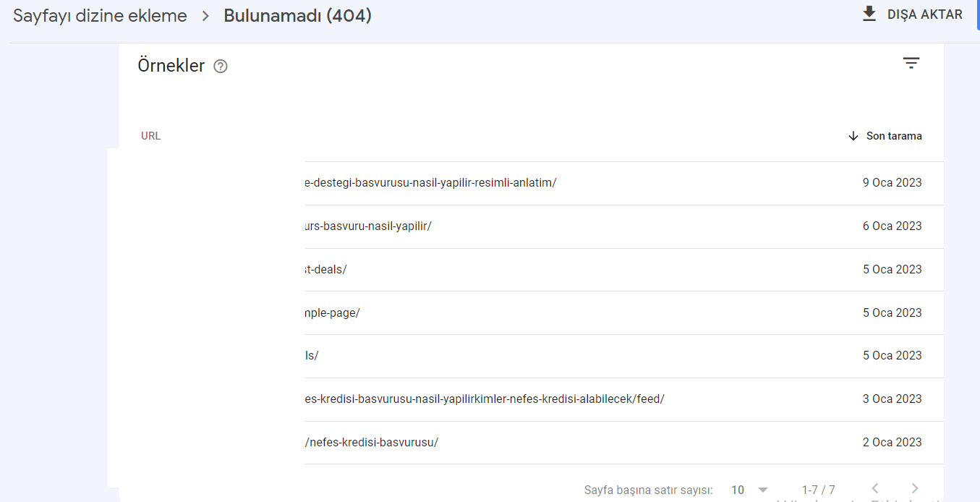Open Sayfayı dizine ekleme breadcrumb link
The height and width of the screenshot is (502, 980).
coord(100,16)
